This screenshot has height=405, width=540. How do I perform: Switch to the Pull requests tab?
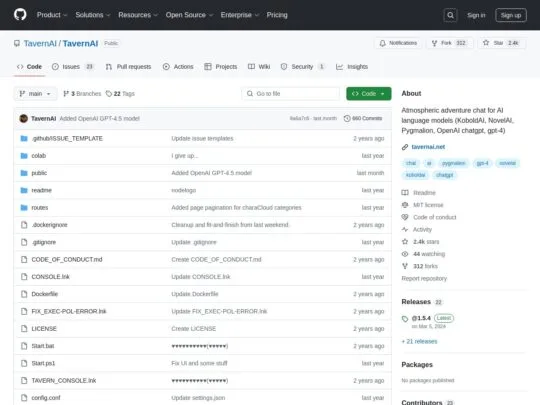128,67
